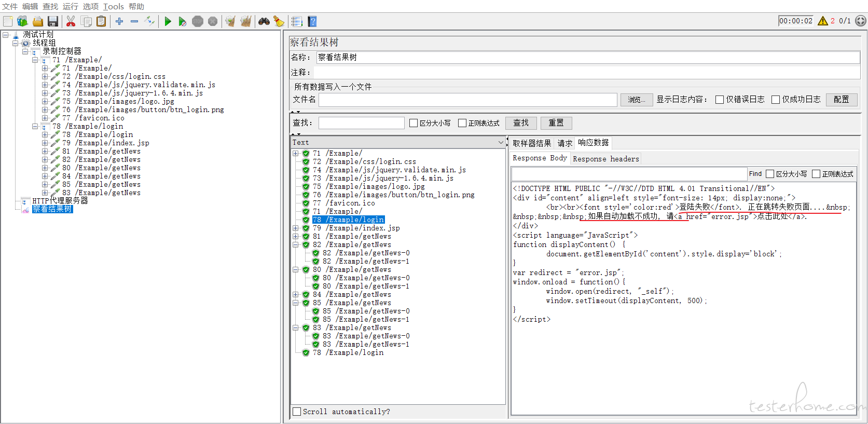The width and height of the screenshot is (868, 424).
Task: Click the 查找 search input field
Action: 361,123
